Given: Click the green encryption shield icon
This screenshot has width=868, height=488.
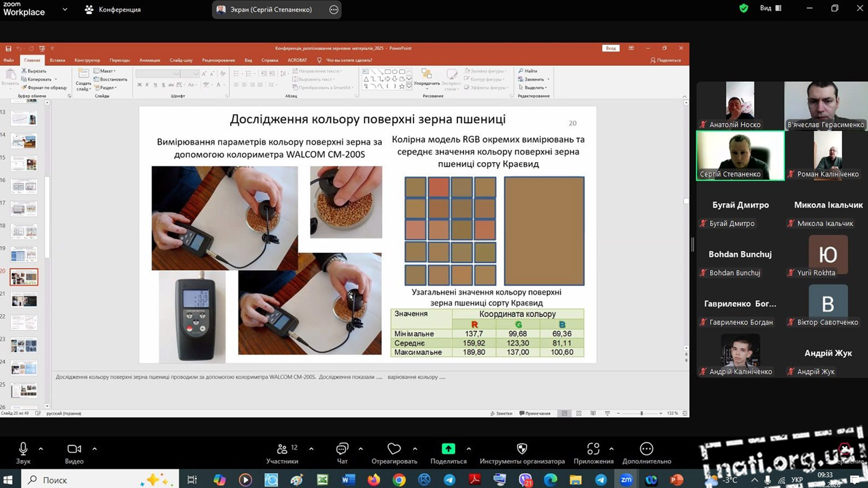Looking at the screenshot, I should 743,8.
